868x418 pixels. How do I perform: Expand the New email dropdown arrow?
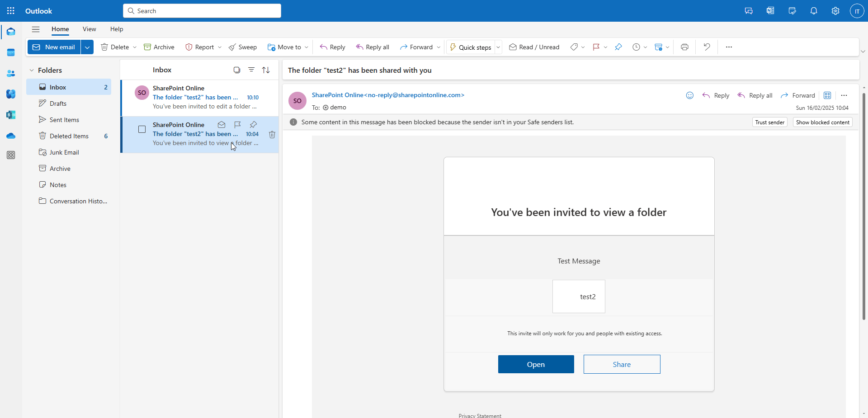click(87, 47)
